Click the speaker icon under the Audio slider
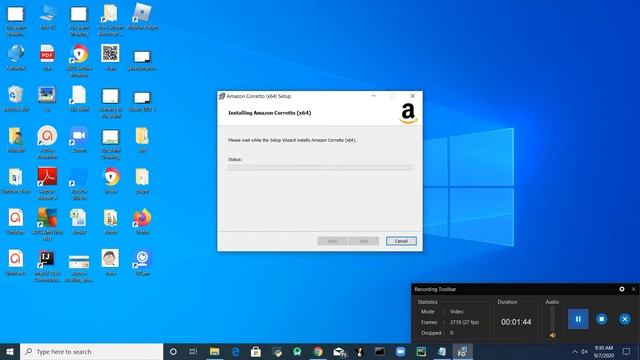 tap(552, 335)
